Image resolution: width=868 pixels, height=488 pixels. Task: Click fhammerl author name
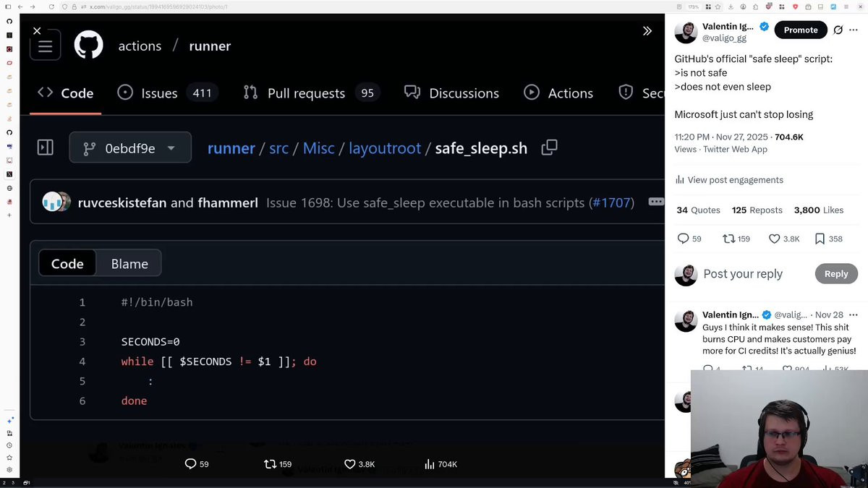227,202
